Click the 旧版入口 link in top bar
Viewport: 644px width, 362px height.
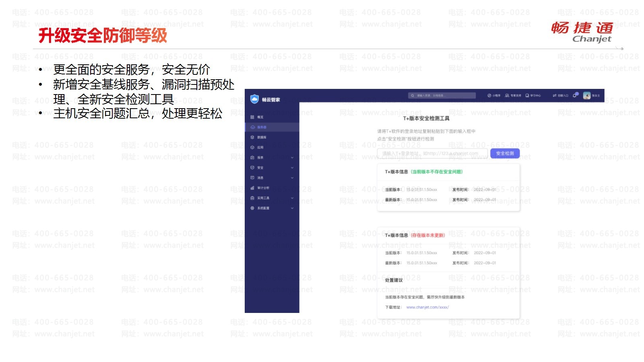tap(563, 96)
